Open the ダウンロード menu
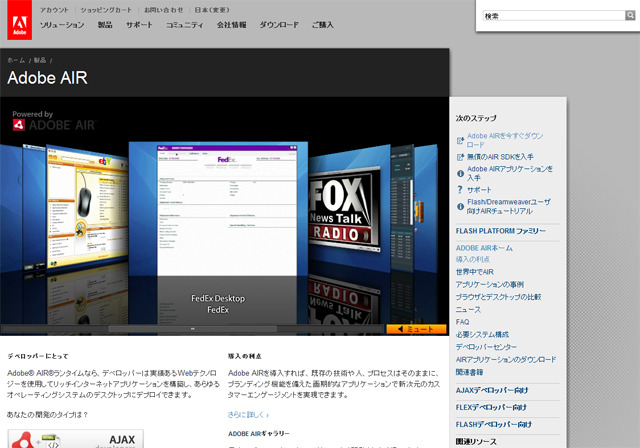This screenshot has height=448, width=640. pyautogui.click(x=279, y=25)
